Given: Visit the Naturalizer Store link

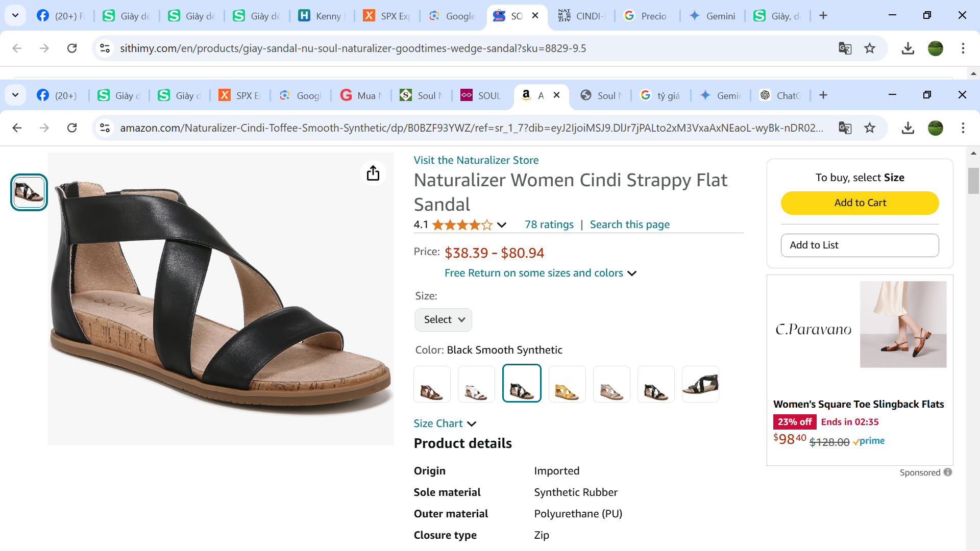Looking at the screenshot, I should [476, 160].
